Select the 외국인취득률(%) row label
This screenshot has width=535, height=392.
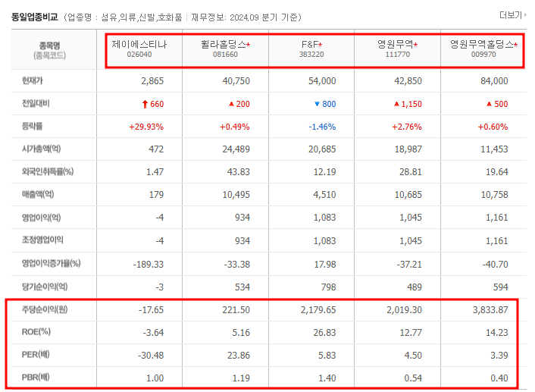[x=48, y=171]
